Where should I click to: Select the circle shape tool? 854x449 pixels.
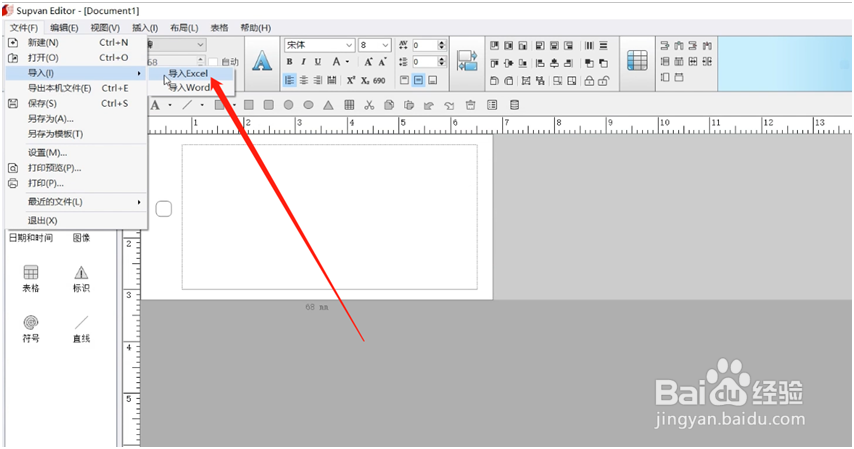pos(289,105)
